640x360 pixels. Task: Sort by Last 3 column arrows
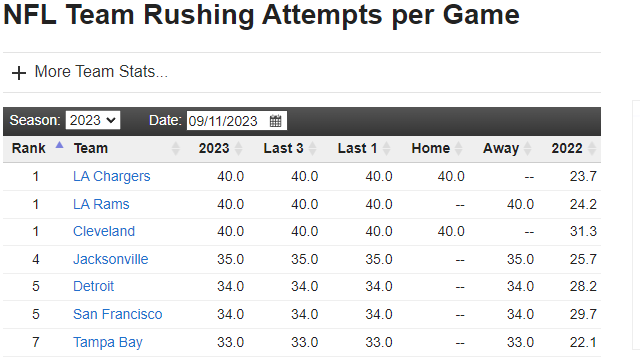313,148
